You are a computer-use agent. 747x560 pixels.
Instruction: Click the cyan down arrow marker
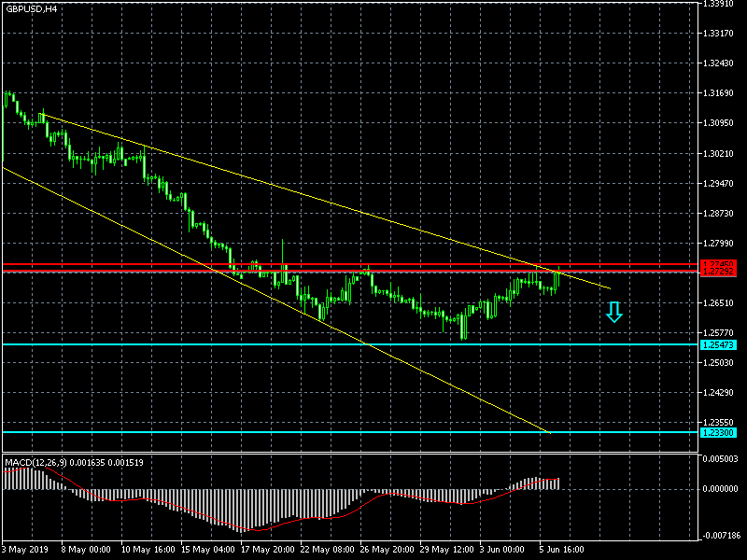[x=613, y=313]
